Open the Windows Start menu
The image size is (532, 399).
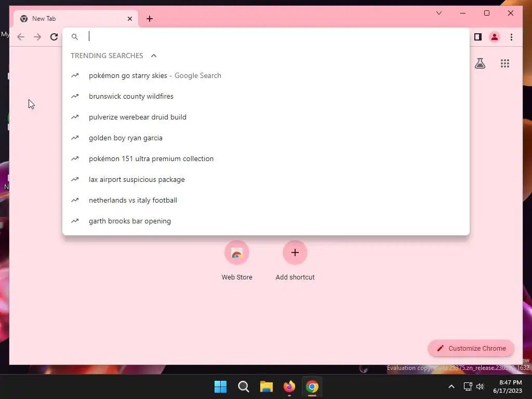(220, 387)
